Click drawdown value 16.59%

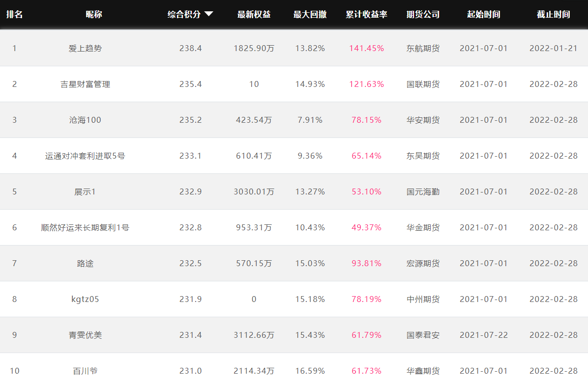tap(310, 371)
